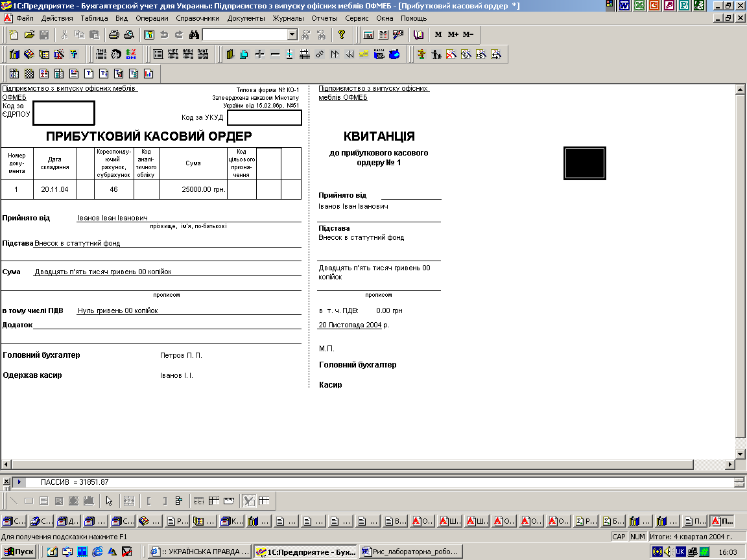Open the Действия menu
The width and height of the screenshot is (747, 560).
click(x=57, y=18)
